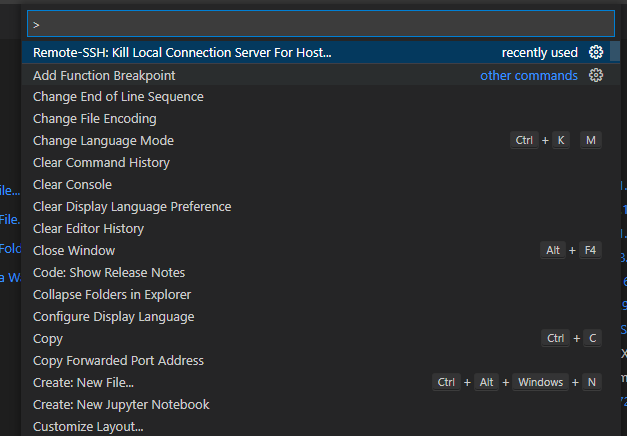Run Clear Editor History command
This screenshot has height=436, width=627.
tap(88, 229)
